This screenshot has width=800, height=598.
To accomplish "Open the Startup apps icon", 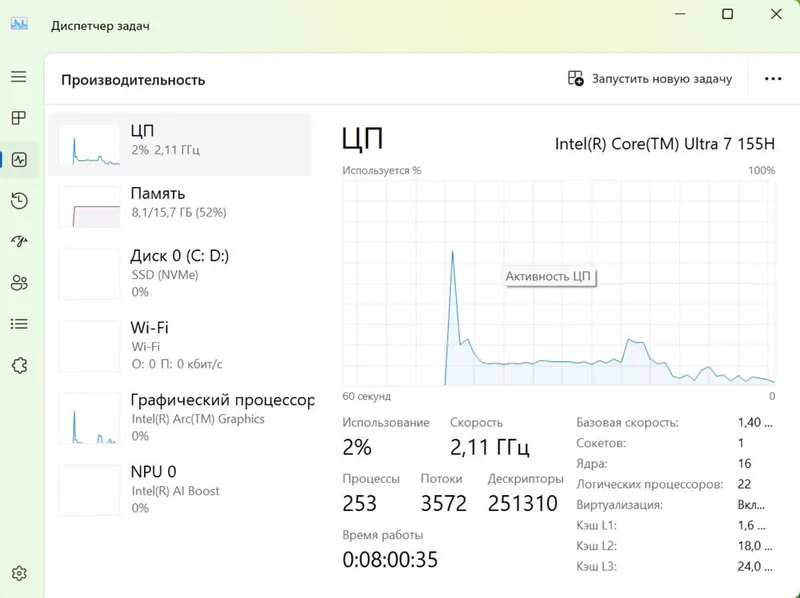I will pyautogui.click(x=19, y=241).
